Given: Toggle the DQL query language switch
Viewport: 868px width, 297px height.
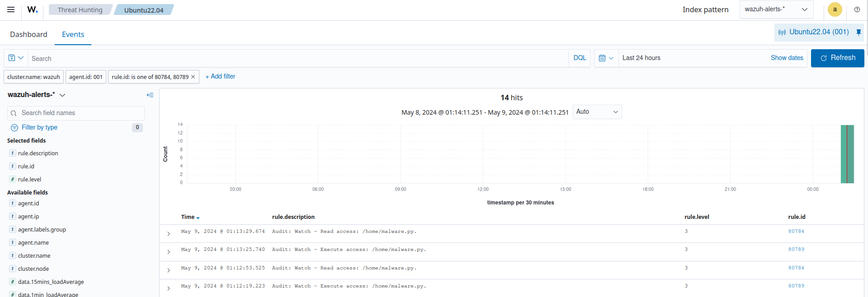Looking at the screenshot, I should click(x=580, y=58).
